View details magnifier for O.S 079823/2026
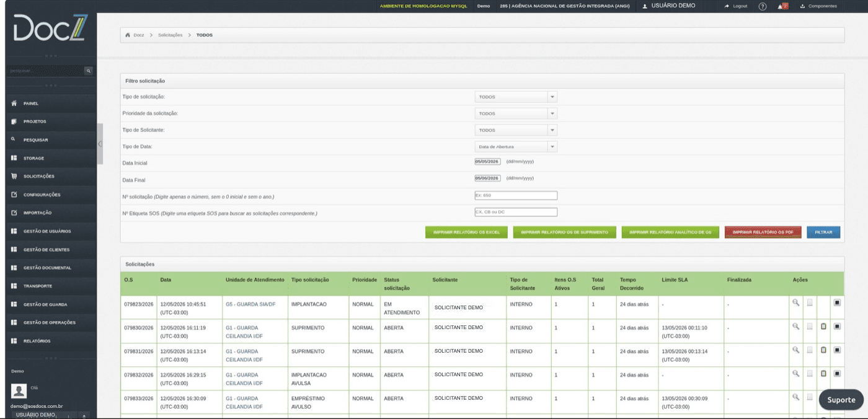The image size is (868, 419). 796,302
